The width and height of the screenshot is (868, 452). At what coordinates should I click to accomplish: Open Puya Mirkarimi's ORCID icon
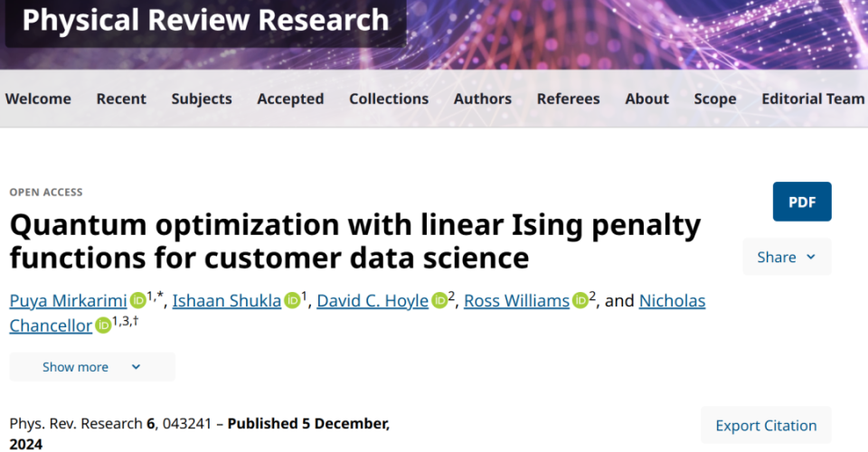137,301
